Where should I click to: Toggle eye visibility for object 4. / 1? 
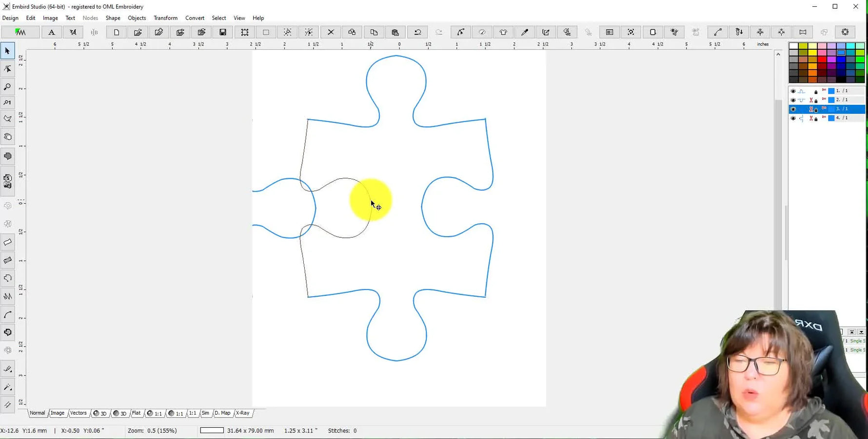point(793,118)
